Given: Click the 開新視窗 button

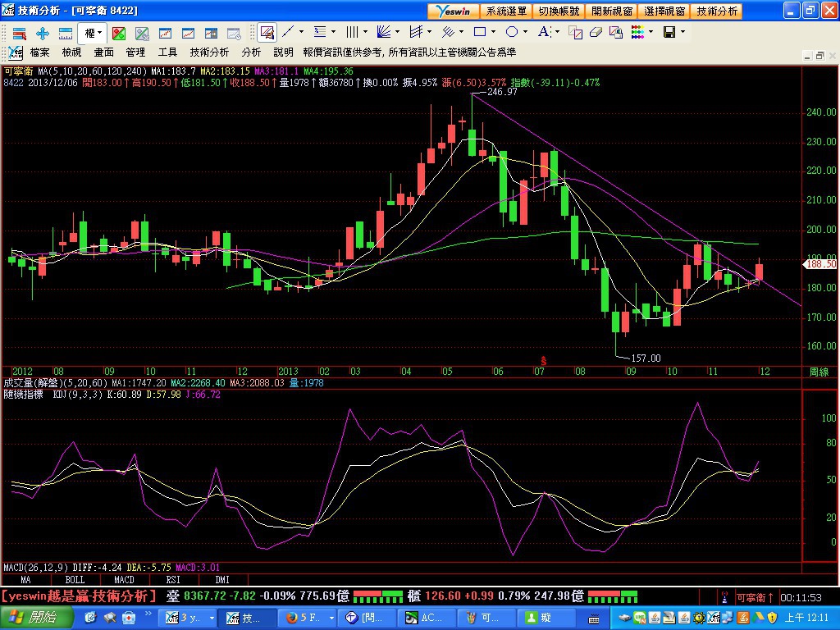Looking at the screenshot, I should tap(612, 11).
